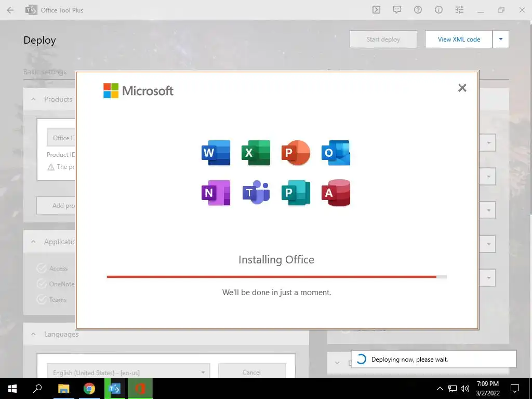Click the Cancel button in Languages
Image resolution: width=532 pixels, height=399 pixels.
[x=252, y=372]
